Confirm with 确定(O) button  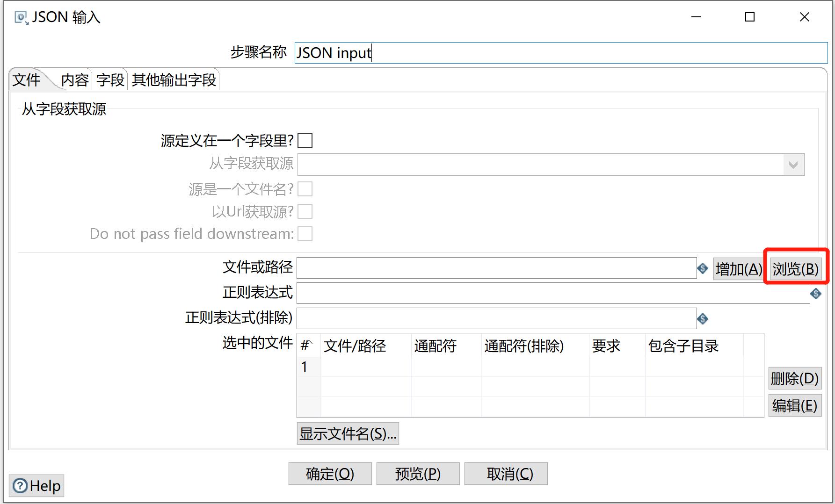click(x=330, y=474)
